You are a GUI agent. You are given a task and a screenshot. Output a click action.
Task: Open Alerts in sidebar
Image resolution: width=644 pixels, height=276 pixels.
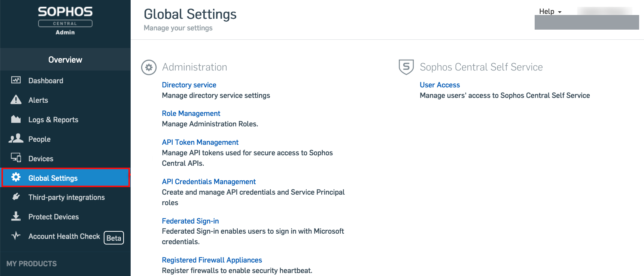[x=65, y=100]
